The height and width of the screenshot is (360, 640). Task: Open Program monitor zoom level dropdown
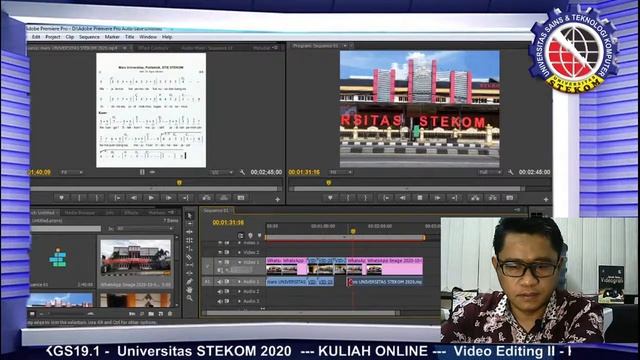(x=340, y=172)
